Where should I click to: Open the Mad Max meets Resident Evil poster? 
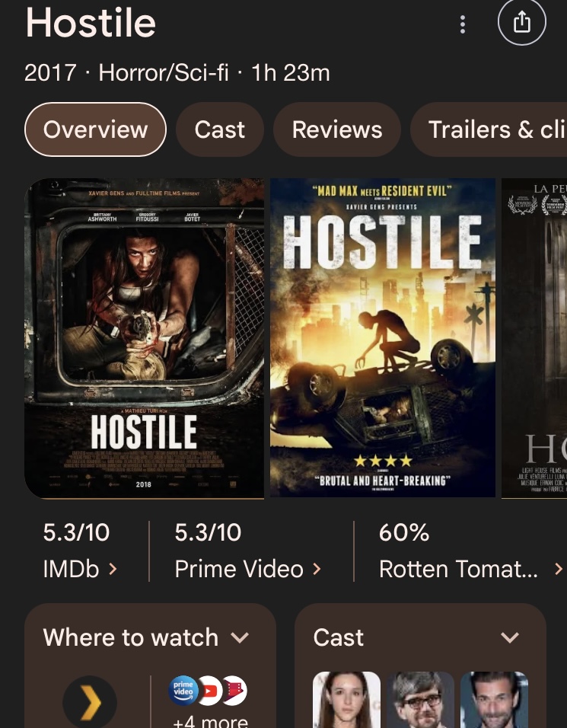383,338
